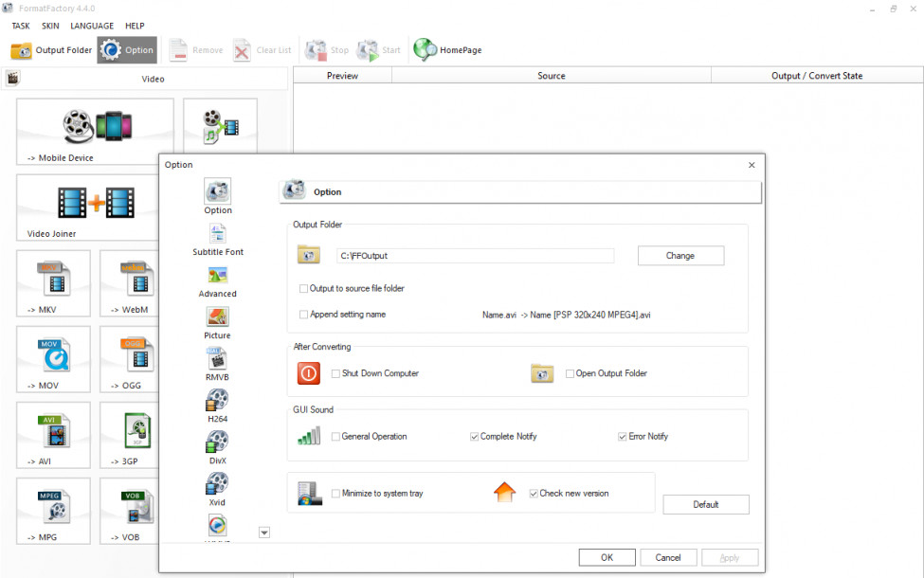
Task: Open the HELP menu
Action: (x=135, y=26)
